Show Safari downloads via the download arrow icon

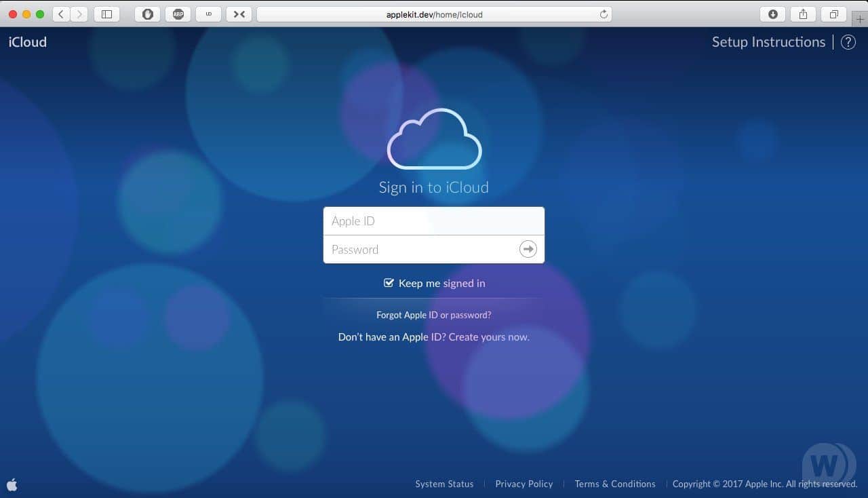pyautogui.click(x=772, y=14)
